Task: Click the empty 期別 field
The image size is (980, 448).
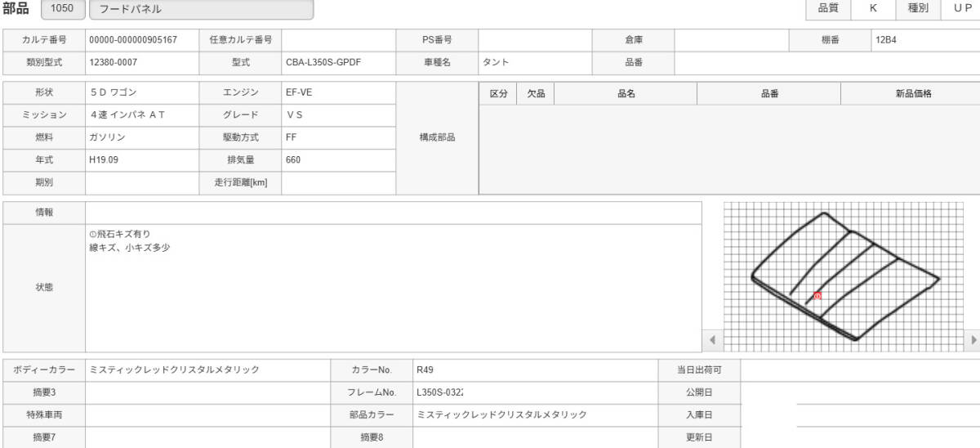Action: click(141, 183)
